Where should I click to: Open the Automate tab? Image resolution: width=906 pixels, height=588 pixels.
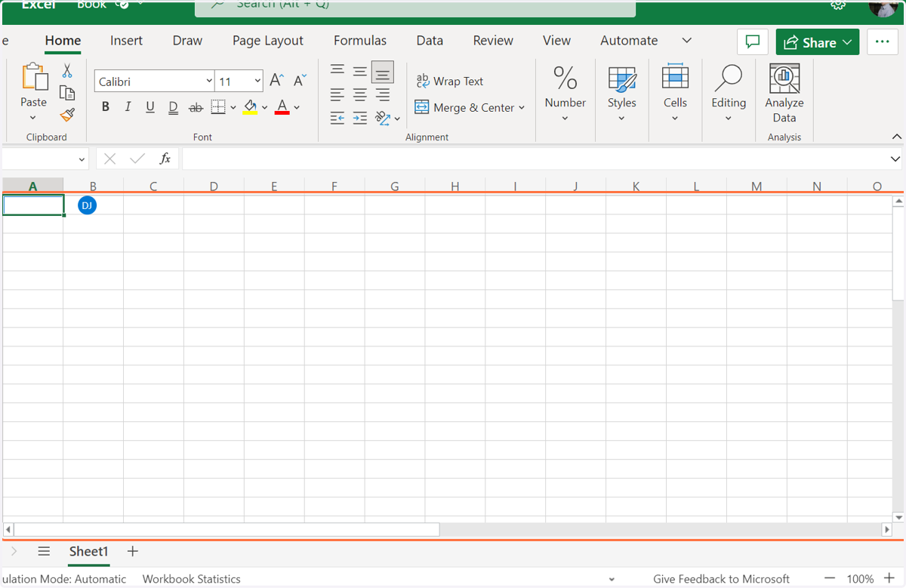[x=629, y=41]
